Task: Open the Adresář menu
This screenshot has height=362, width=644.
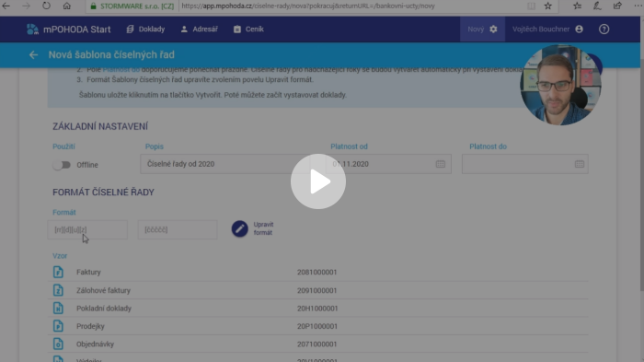Action: coord(200,29)
